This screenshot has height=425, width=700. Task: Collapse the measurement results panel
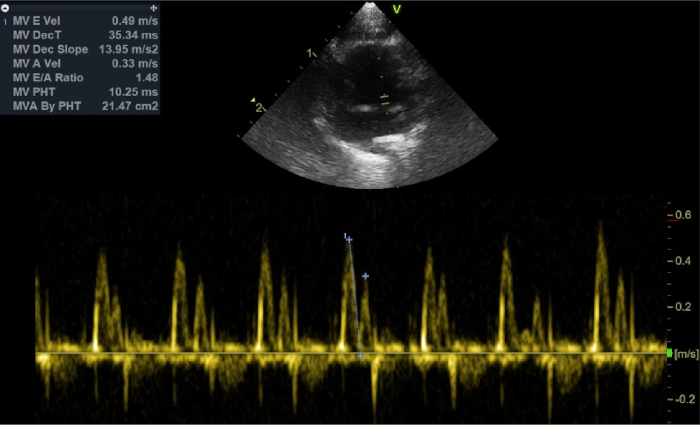coord(5,8)
